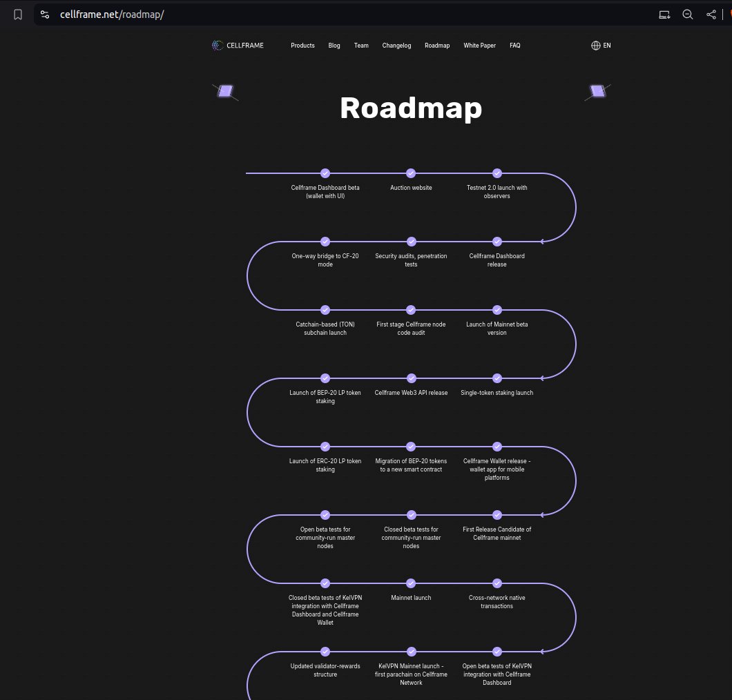Click checkmark above Launch of Mainnet beta

[x=497, y=310]
